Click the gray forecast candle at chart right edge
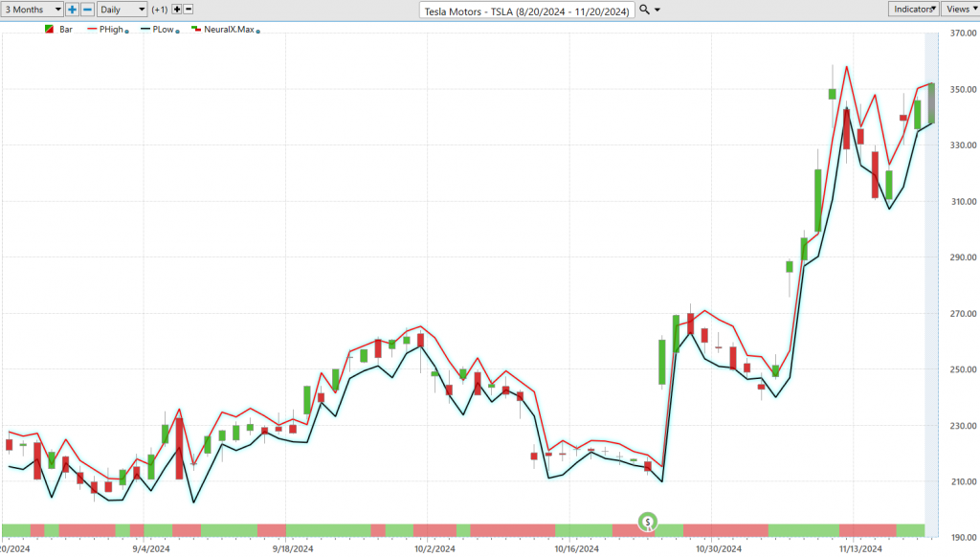 (x=932, y=103)
